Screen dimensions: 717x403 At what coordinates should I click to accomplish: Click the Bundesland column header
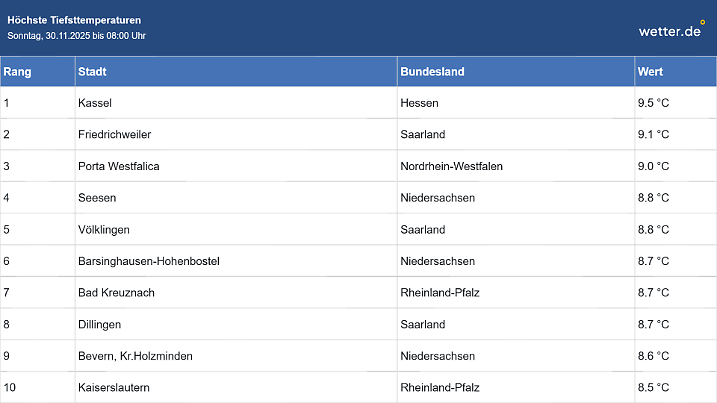click(x=432, y=72)
